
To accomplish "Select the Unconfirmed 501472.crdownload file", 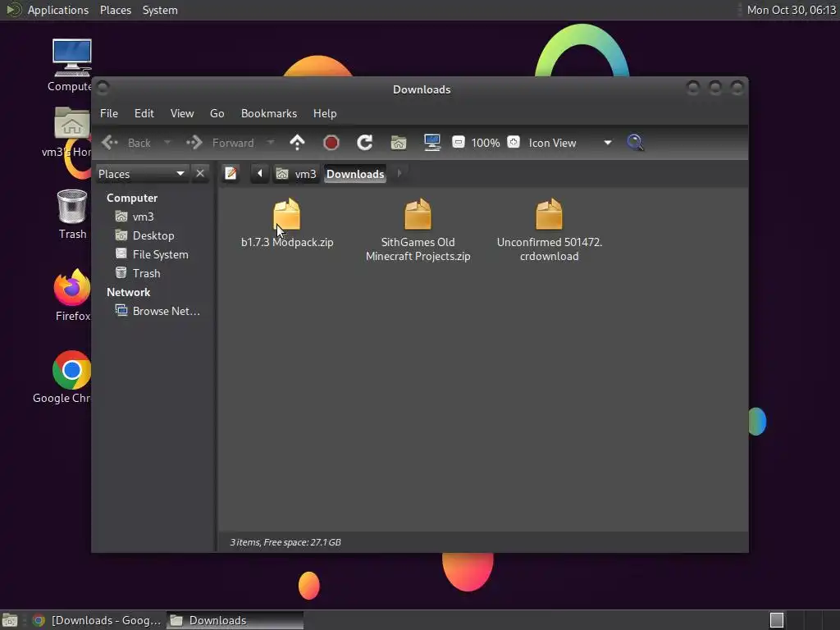I will tap(549, 230).
